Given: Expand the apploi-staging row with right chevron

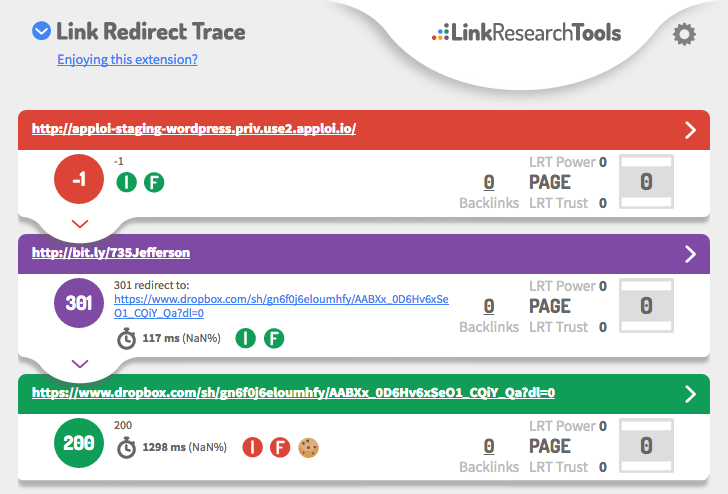Looking at the screenshot, I should tap(690, 130).
